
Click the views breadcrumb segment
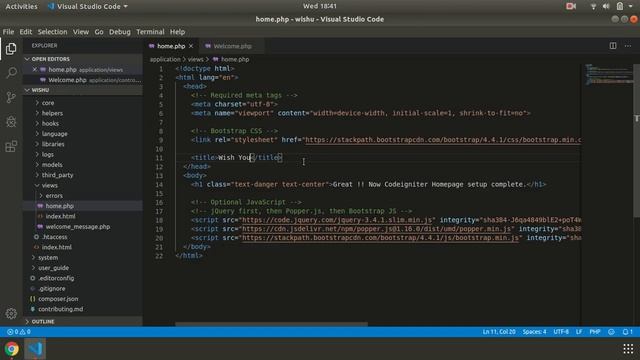click(x=196, y=59)
